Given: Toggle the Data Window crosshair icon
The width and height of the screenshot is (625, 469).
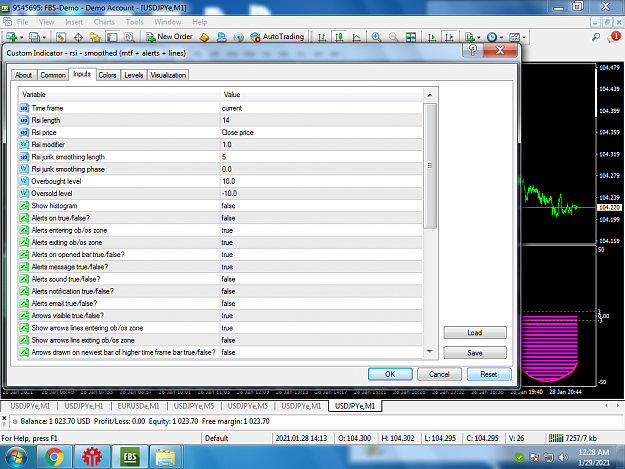Looking at the screenshot, I should click(x=78, y=37).
